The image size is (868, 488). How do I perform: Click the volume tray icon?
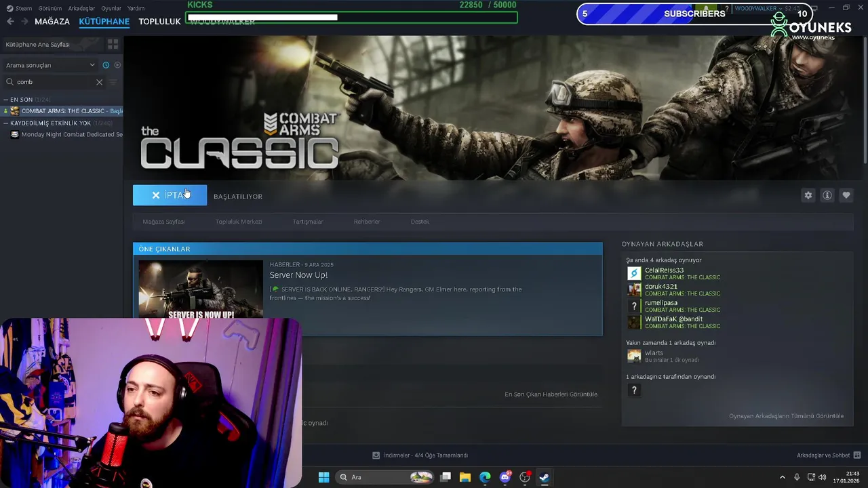click(822, 477)
